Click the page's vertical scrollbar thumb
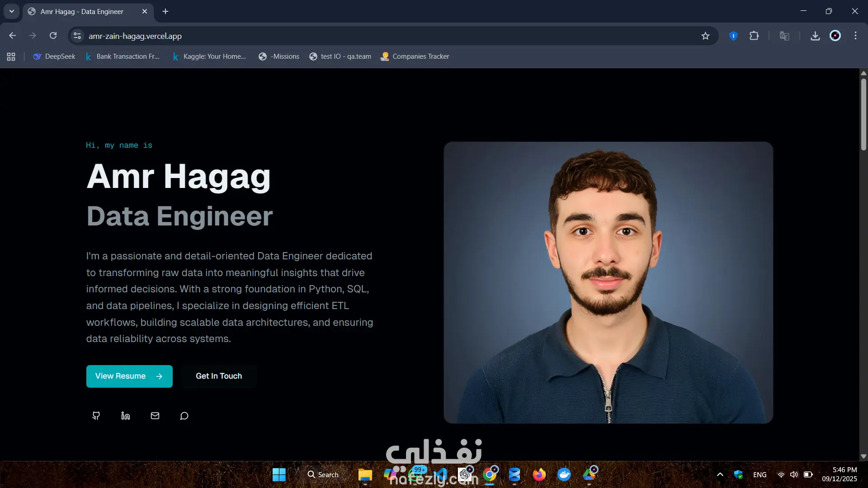This screenshot has height=488, width=868. pos(863,115)
